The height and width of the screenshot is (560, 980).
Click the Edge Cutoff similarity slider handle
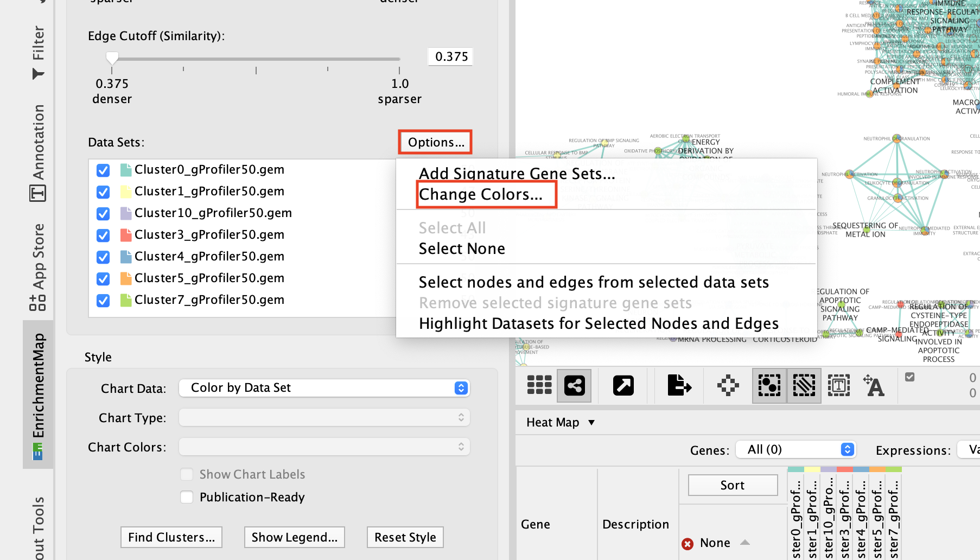coord(112,58)
